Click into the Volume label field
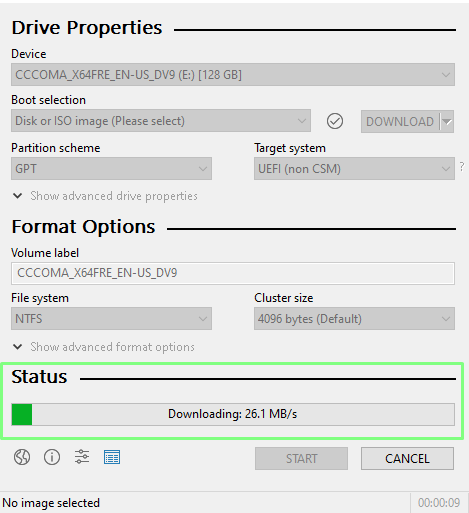Viewport: 469px width, 513px height. [x=233, y=273]
